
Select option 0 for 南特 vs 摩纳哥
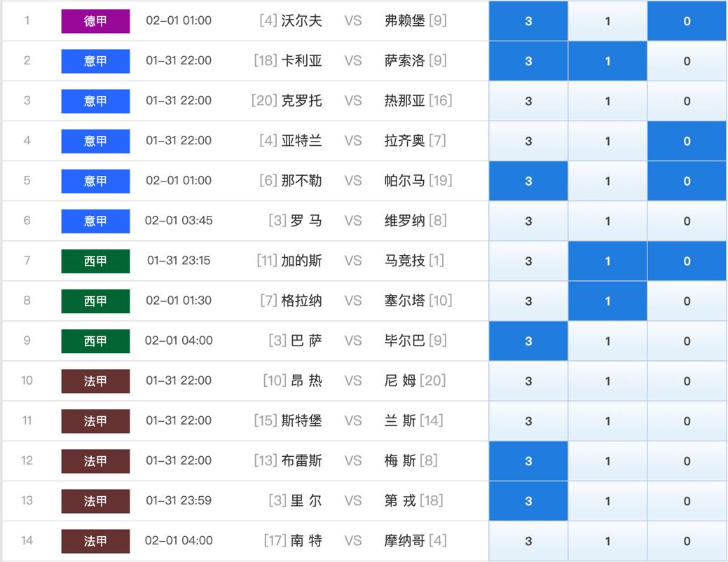tap(687, 540)
